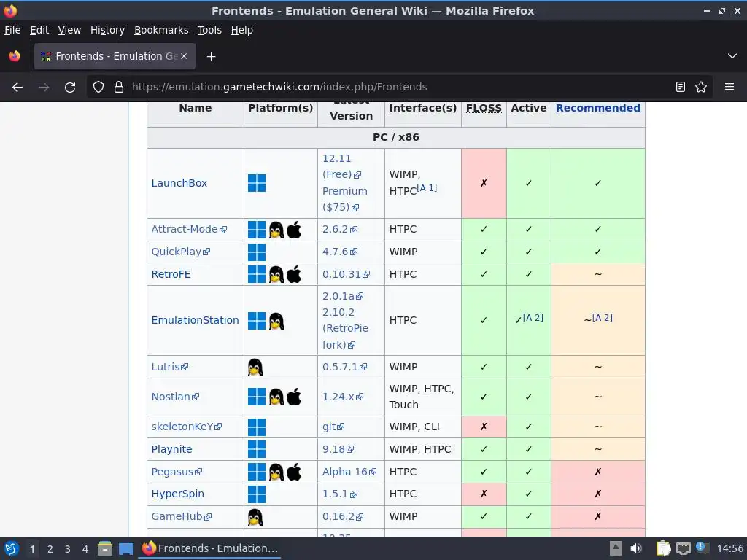
Task: Open the LXQt start menu icon
Action: [12, 549]
